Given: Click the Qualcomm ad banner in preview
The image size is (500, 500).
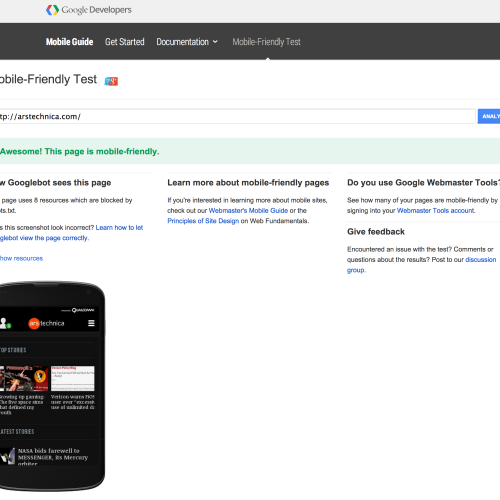Looking at the screenshot, I should tap(78, 310).
